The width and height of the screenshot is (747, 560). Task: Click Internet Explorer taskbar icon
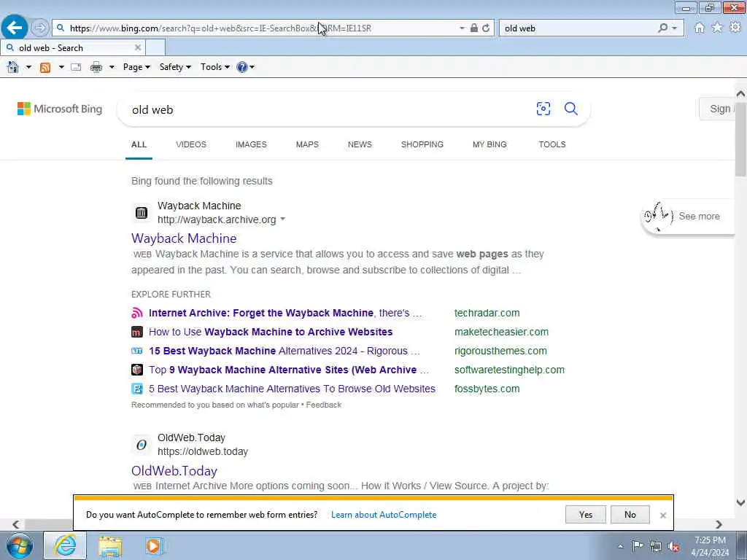coord(65,545)
